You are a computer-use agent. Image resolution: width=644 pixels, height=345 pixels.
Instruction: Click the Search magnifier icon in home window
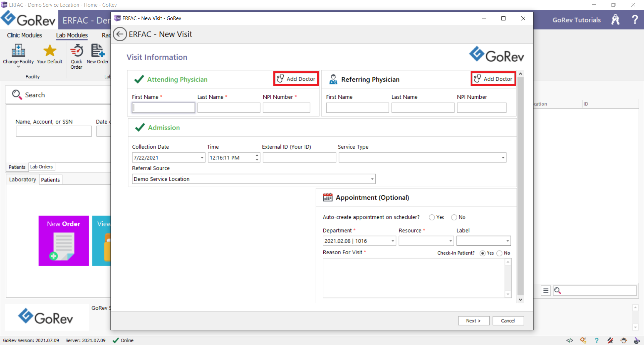point(17,94)
